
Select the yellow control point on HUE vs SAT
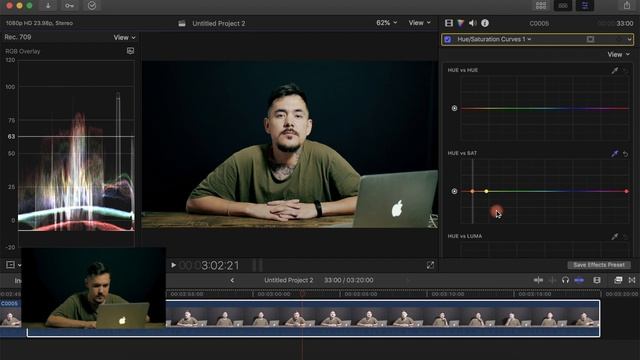[486, 191]
